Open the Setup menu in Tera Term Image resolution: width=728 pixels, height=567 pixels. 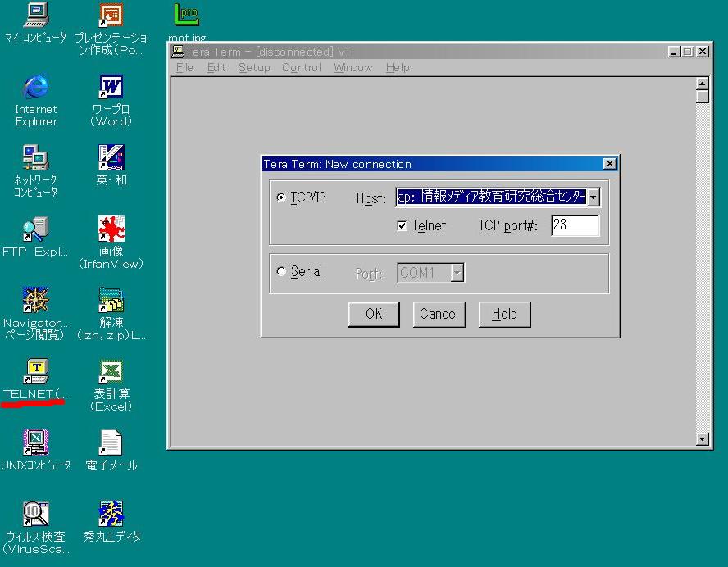(x=254, y=68)
